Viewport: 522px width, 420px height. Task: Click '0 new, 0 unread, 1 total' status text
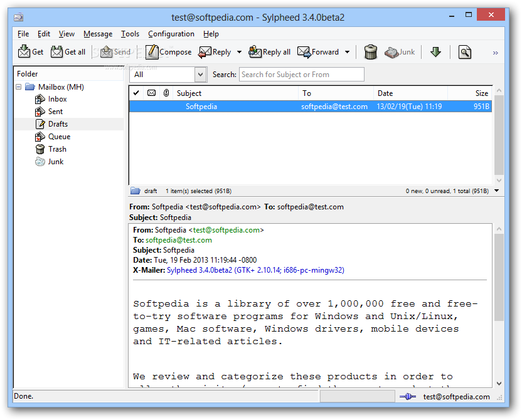[447, 191]
